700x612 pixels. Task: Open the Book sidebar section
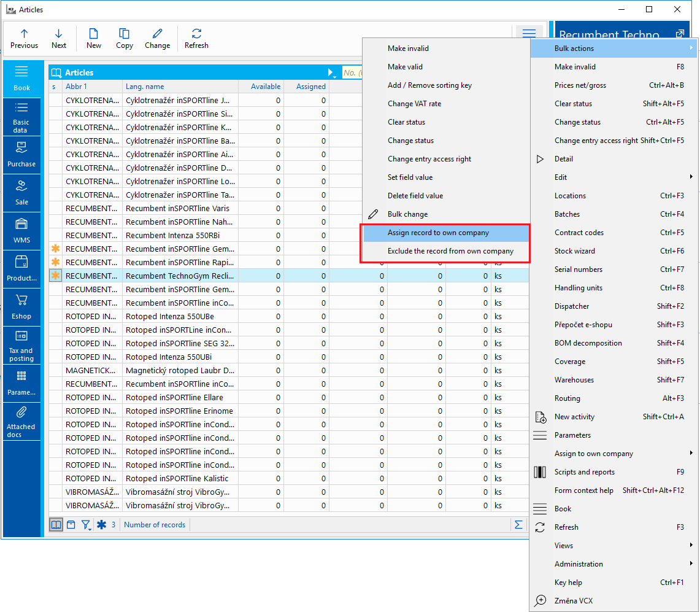point(21,79)
